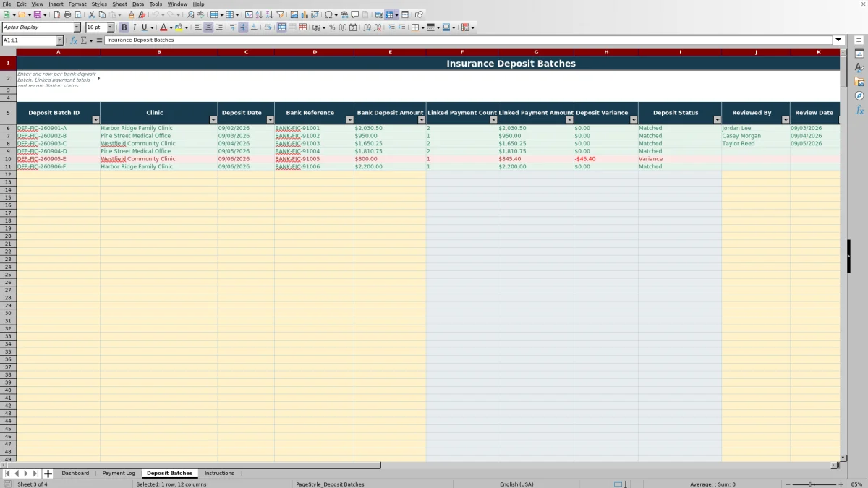Switch to the Instructions sheet tab
Viewport: 868px width, 488px height.
point(219,474)
